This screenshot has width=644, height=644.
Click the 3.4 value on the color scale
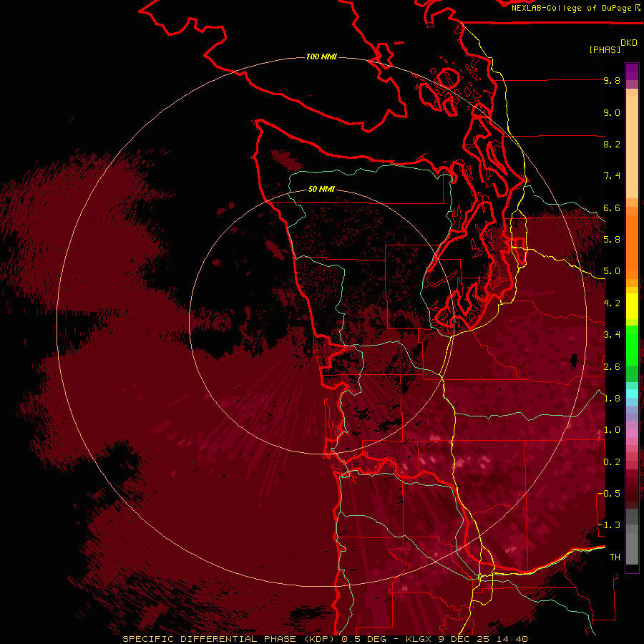(612, 335)
